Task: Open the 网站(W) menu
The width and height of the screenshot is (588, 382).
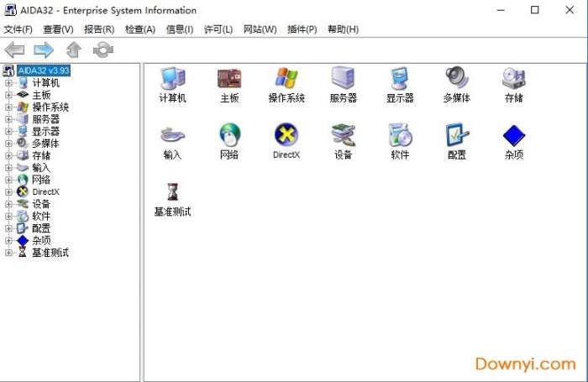Action: [260, 29]
